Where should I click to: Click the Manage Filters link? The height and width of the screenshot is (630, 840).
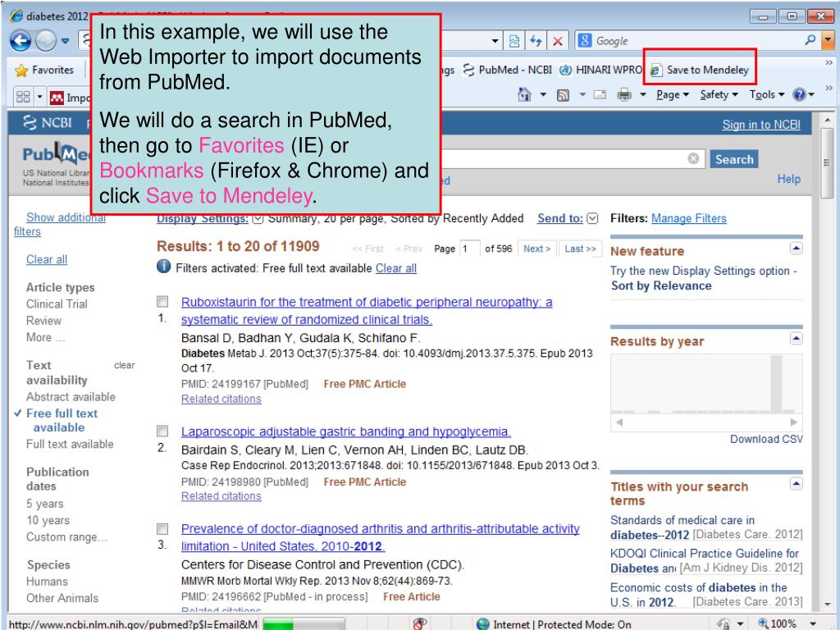pyautogui.click(x=689, y=218)
